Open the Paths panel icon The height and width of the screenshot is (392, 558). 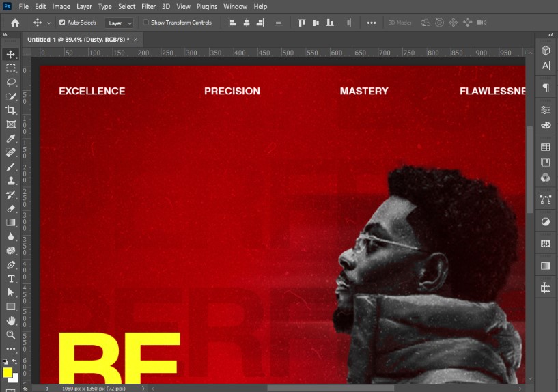click(x=546, y=199)
